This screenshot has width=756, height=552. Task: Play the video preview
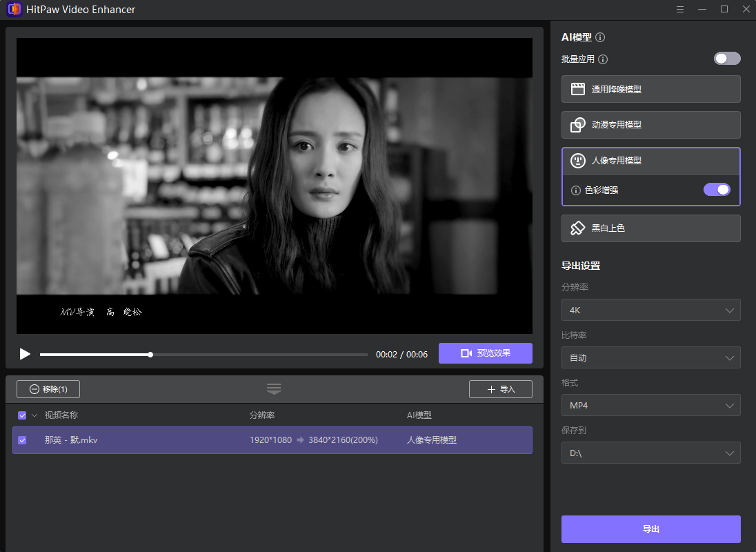25,355
